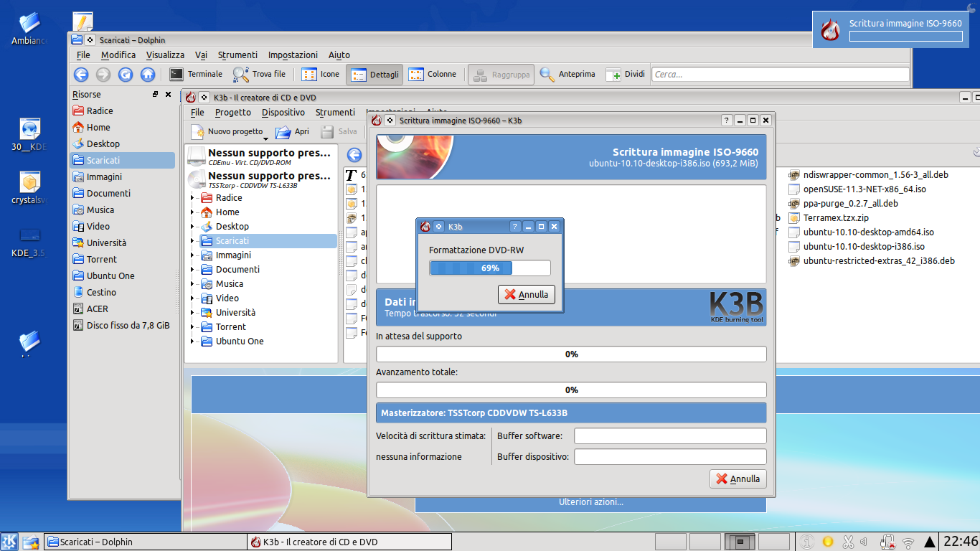Open the Dolphin File menu
This screenshot has width=980, height=551.
tap(83, 55)
